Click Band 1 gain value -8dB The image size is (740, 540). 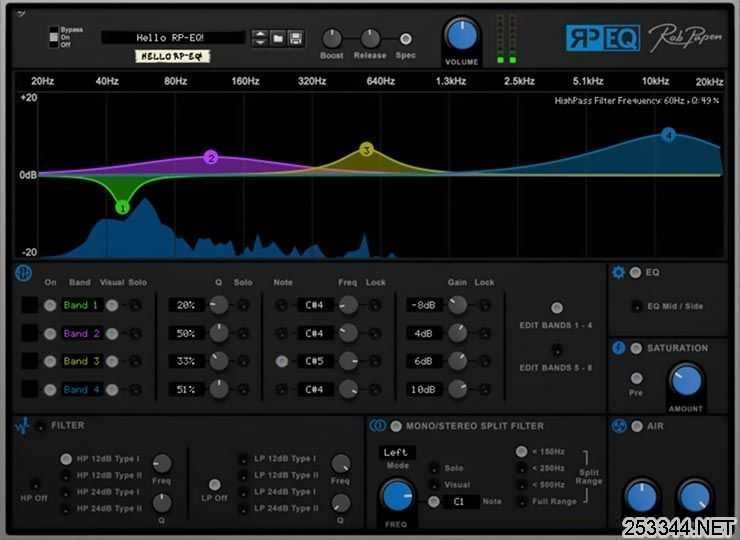click(x=424, y=305)
